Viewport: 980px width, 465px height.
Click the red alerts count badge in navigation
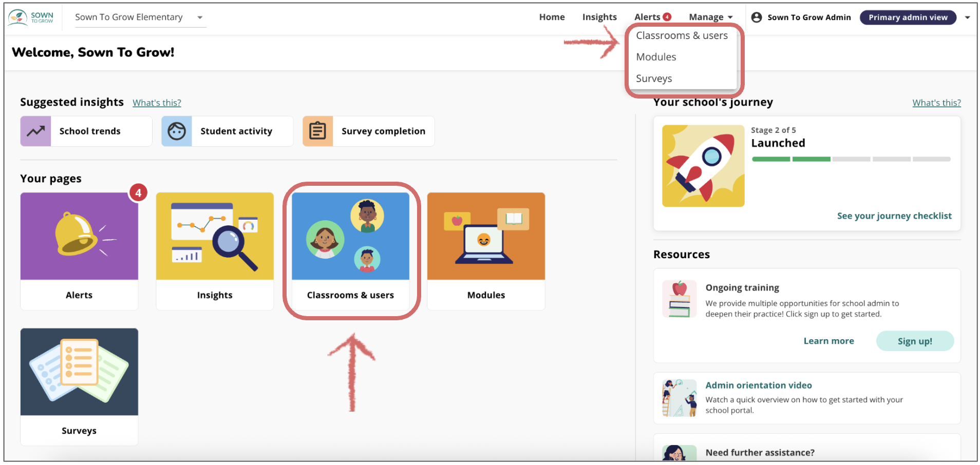[667, 17]
